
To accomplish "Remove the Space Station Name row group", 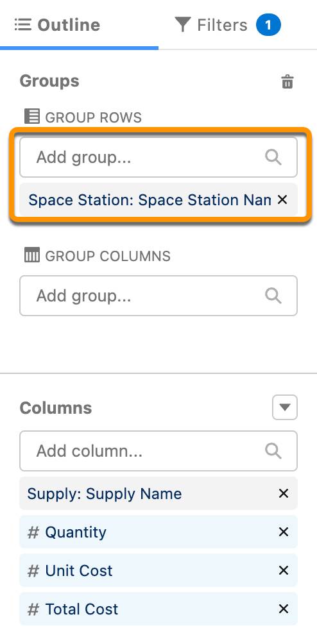I will tap(282, 200).
